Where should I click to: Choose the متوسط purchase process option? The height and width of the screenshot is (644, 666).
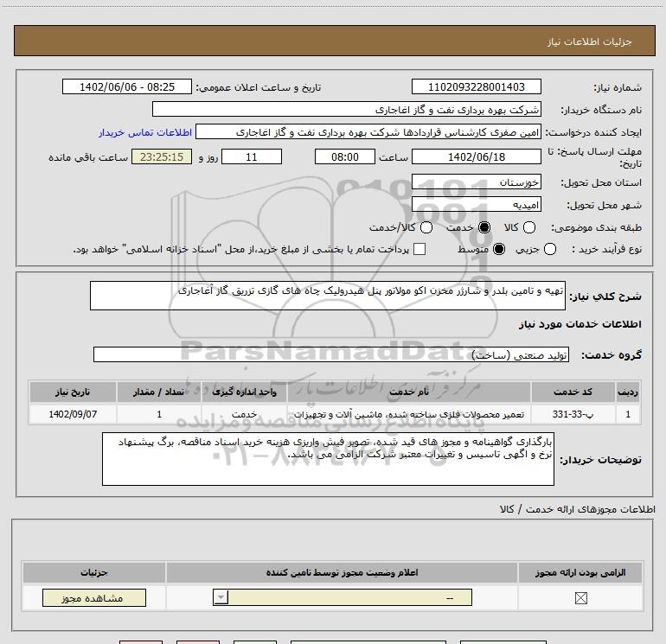coord(499,249)
